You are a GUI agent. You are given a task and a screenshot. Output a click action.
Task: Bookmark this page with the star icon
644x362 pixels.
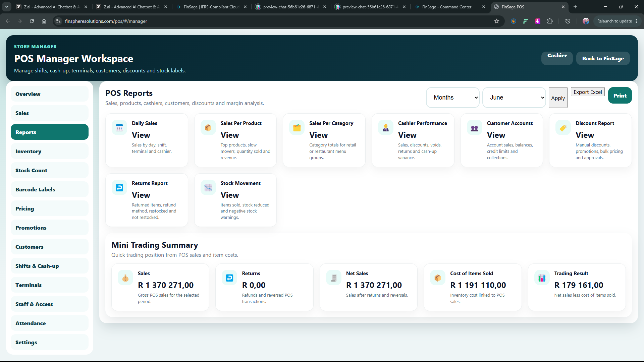497,21
